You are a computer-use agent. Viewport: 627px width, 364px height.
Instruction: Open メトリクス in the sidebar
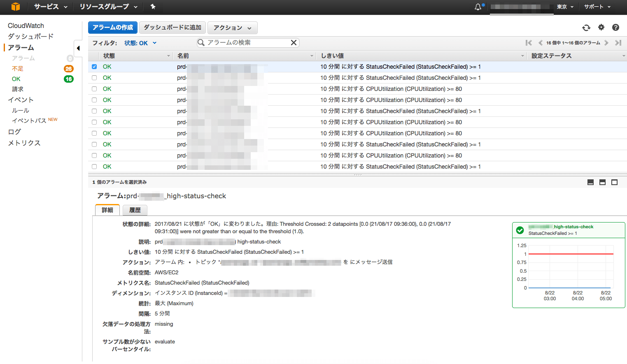pos(24,143)
